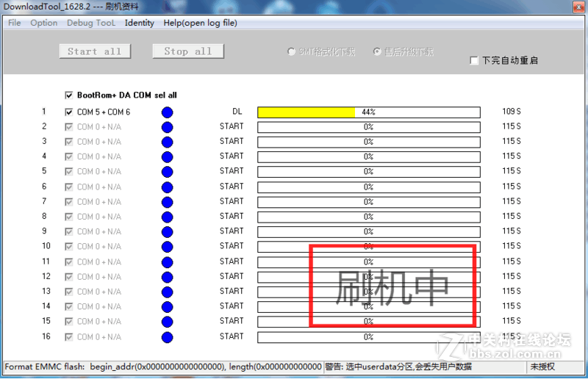Toggle the row 2 COM 0 + N/A checkbox

click(x=69, y=127)
